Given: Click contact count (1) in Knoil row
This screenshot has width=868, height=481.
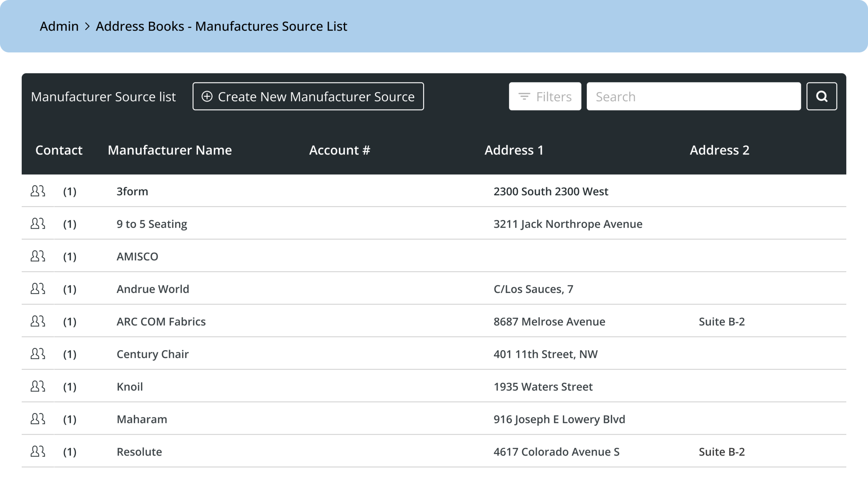Looking at the screenshot, I should pos(70,387).
